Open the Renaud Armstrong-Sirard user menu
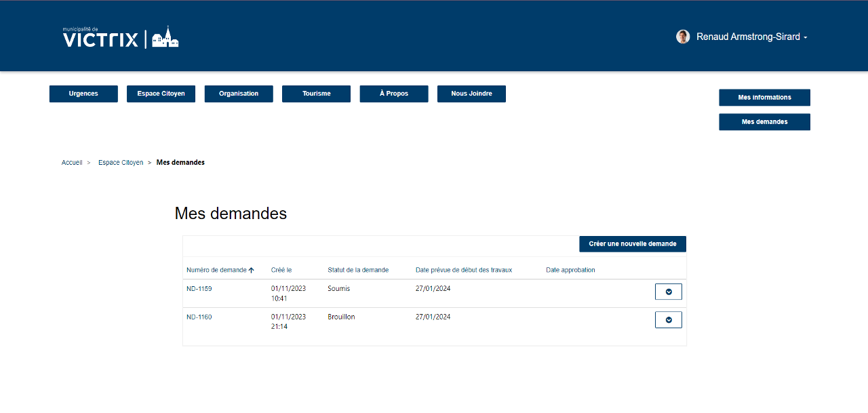868x413 pixels. (751, 37)
